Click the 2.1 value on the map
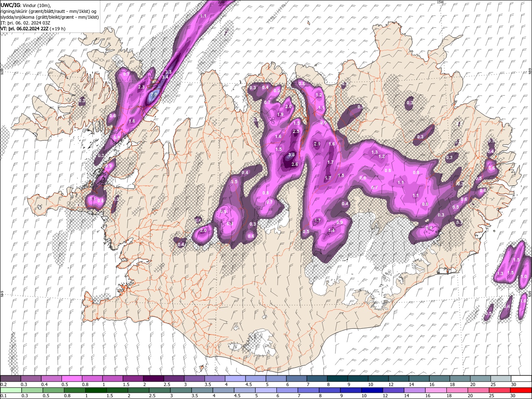Image resolution: width=532 pixels, height=399 pixels. click(x=317, y=144)
